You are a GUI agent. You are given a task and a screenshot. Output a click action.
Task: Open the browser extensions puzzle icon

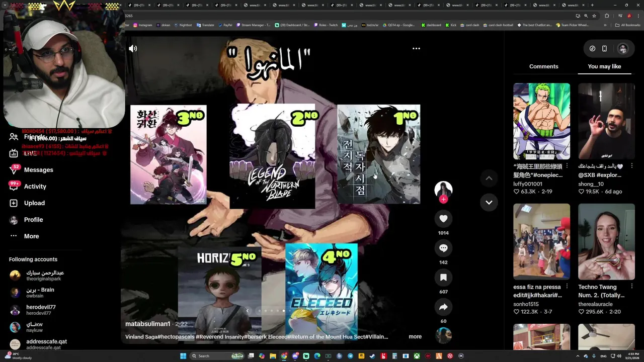[x=607, y=16]
